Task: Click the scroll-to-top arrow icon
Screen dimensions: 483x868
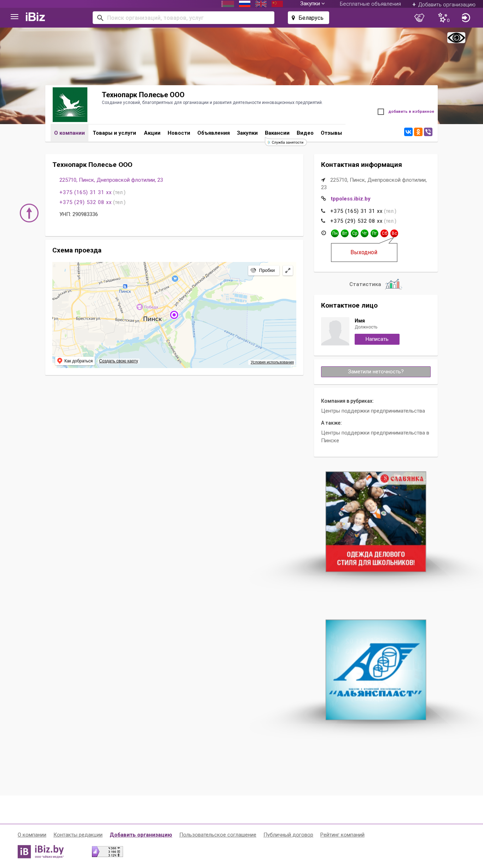Action: [x=29, y=213]
